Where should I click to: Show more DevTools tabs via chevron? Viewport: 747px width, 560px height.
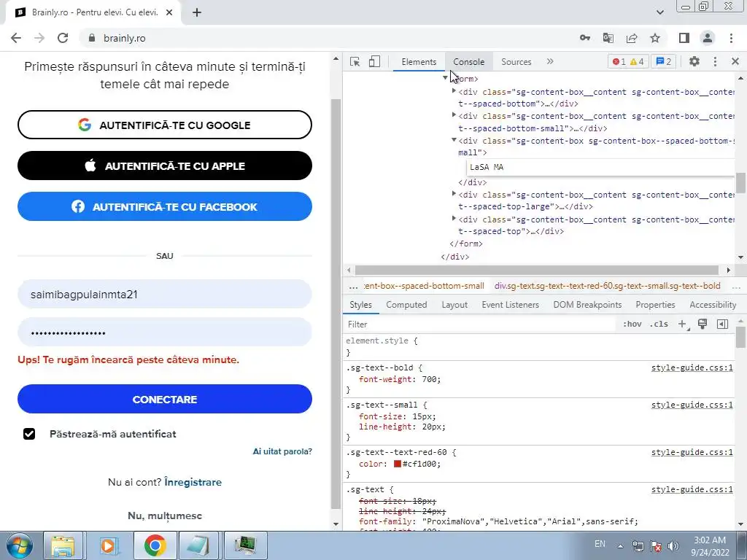click(550, 61)
